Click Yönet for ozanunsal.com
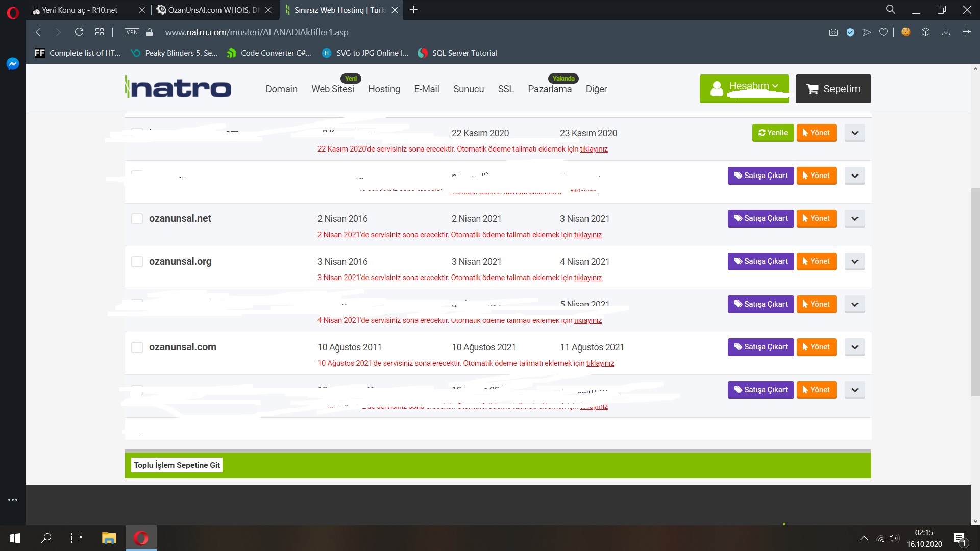The height and width of the screenshot is (551, 980). 816,347
